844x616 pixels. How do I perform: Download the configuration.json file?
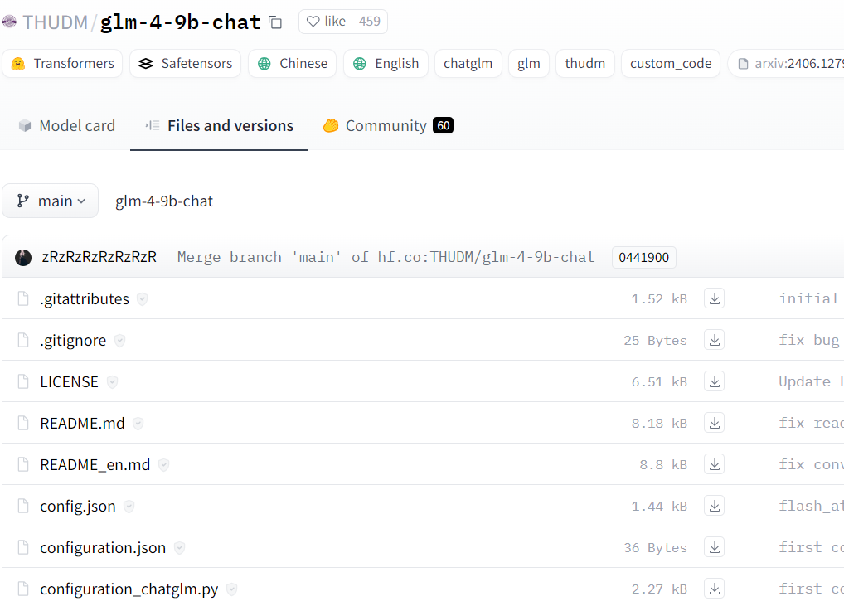pyautogui.click(x=715, y=547)
